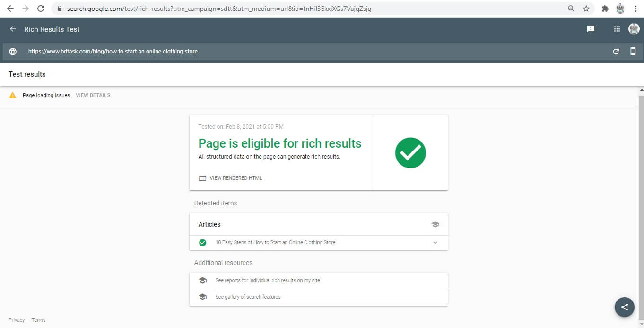Open Chrome's three-dot menu
The height and width of the screenshot is (328, 644).
[635, 9]
